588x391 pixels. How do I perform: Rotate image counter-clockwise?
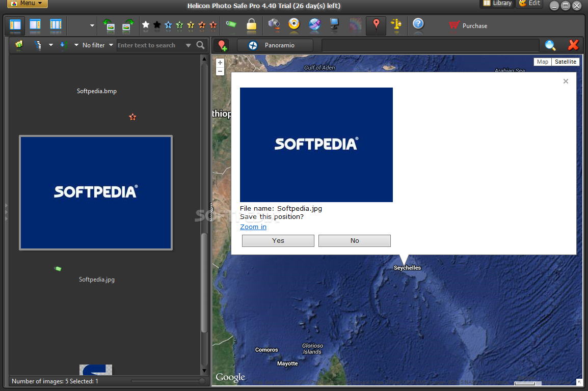[109, 25]
